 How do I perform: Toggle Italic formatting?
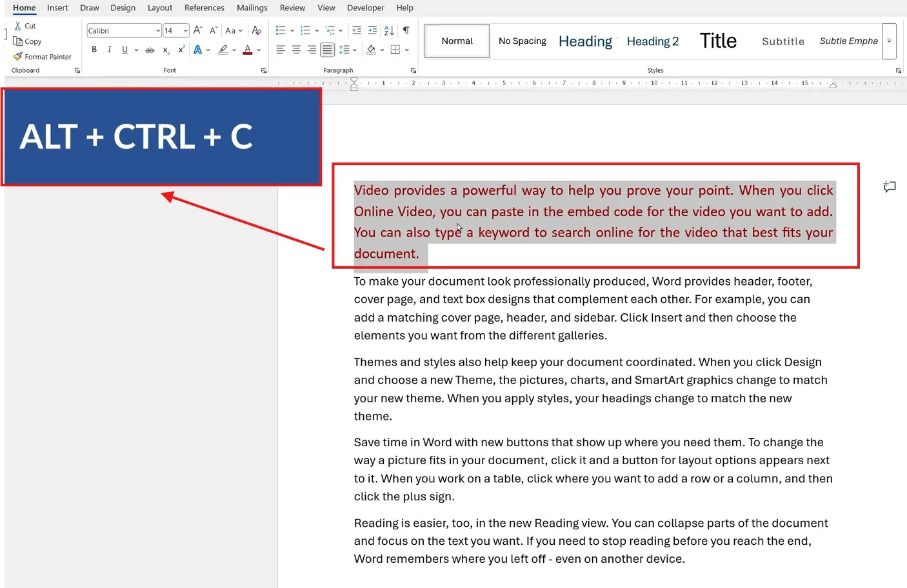click(x=110, y=50)
